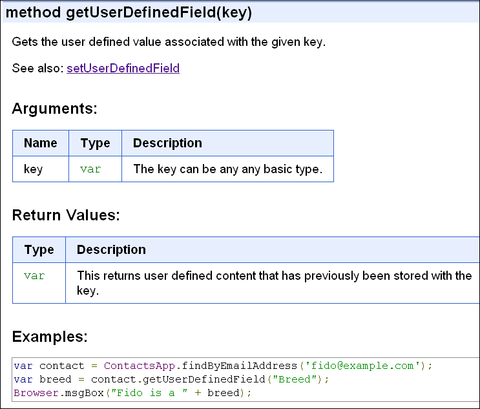
Task: Click the green var return type cell
Action: click(x=34, y=276)
